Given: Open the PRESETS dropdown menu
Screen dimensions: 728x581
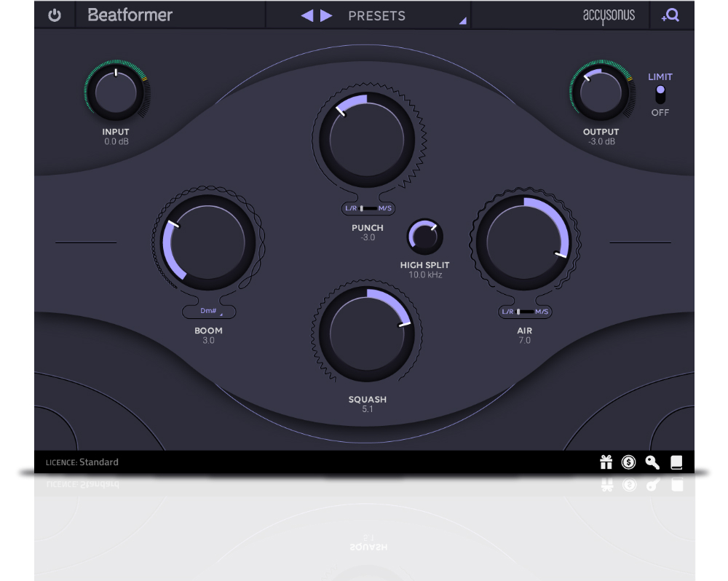Looking at the screenshot, I should pos(376,16).
